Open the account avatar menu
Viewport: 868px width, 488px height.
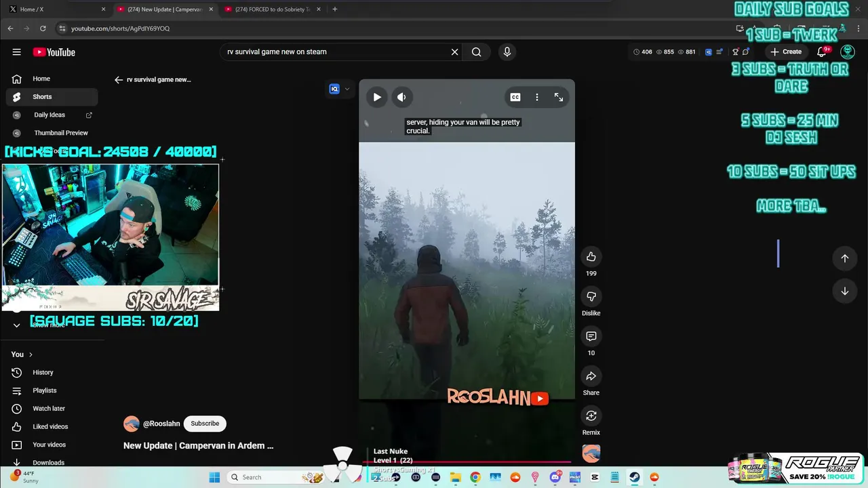pyautogui.click(x=848, y=52)
